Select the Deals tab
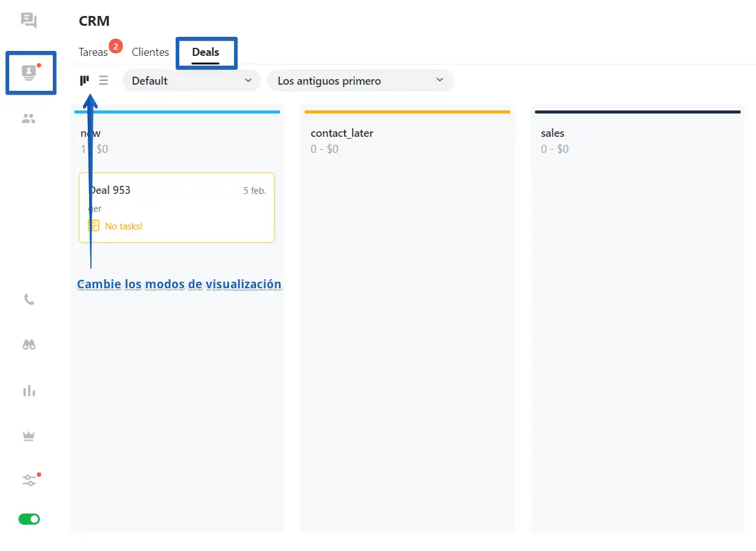756x551 pixels. coord(206,52)
